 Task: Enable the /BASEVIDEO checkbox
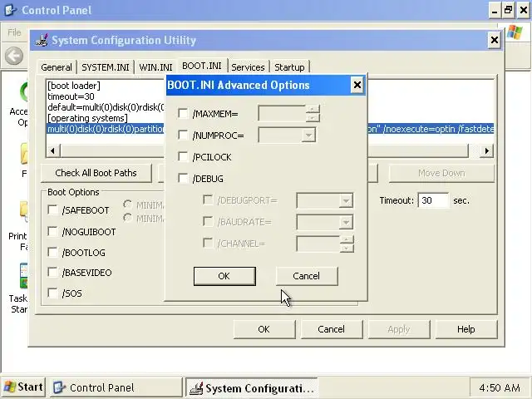pos(52,273)
